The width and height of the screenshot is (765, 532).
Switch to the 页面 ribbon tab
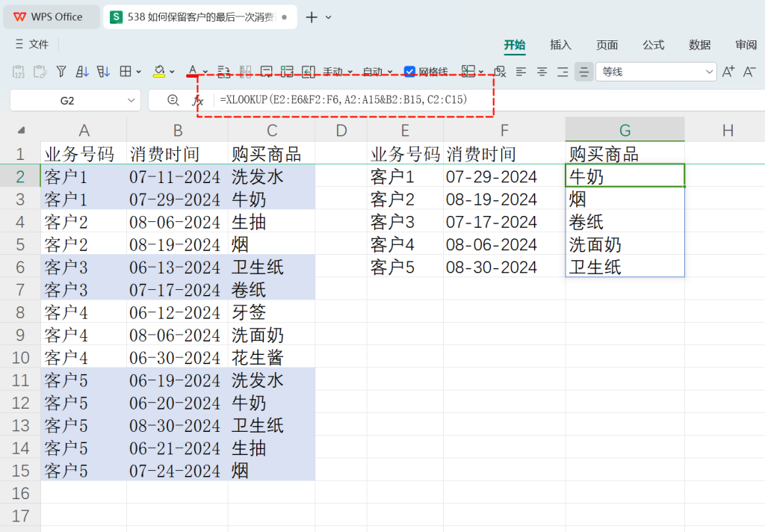tap(607, 45)
